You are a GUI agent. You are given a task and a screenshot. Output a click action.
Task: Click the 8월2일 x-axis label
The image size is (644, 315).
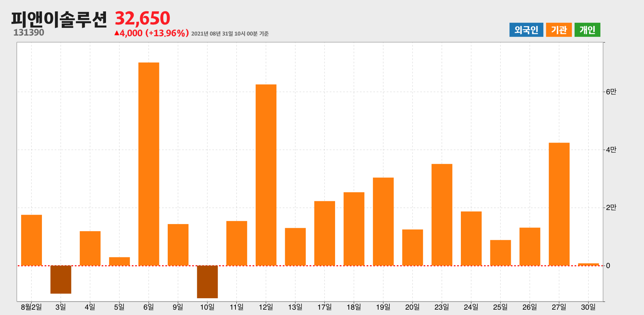coord(32,307)
